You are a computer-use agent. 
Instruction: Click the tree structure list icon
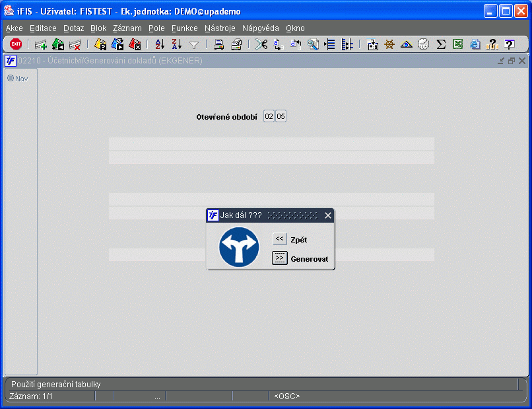coord(347,44)
